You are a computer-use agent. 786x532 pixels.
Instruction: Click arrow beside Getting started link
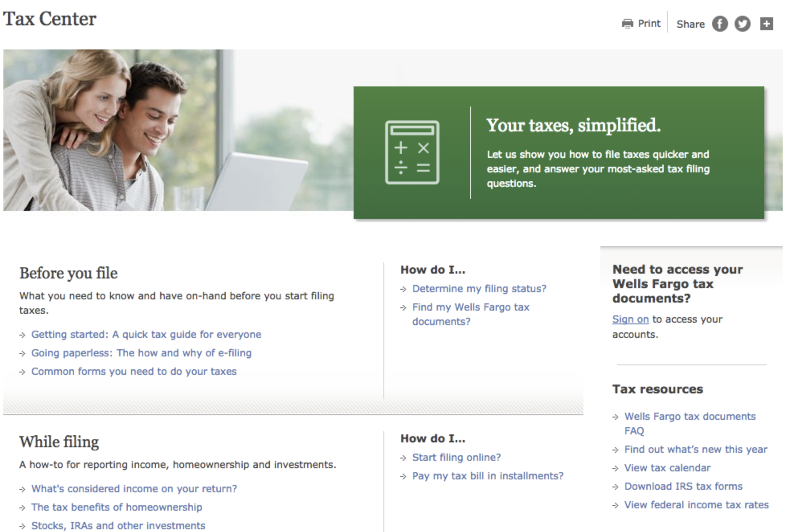(x=23, y=335)
